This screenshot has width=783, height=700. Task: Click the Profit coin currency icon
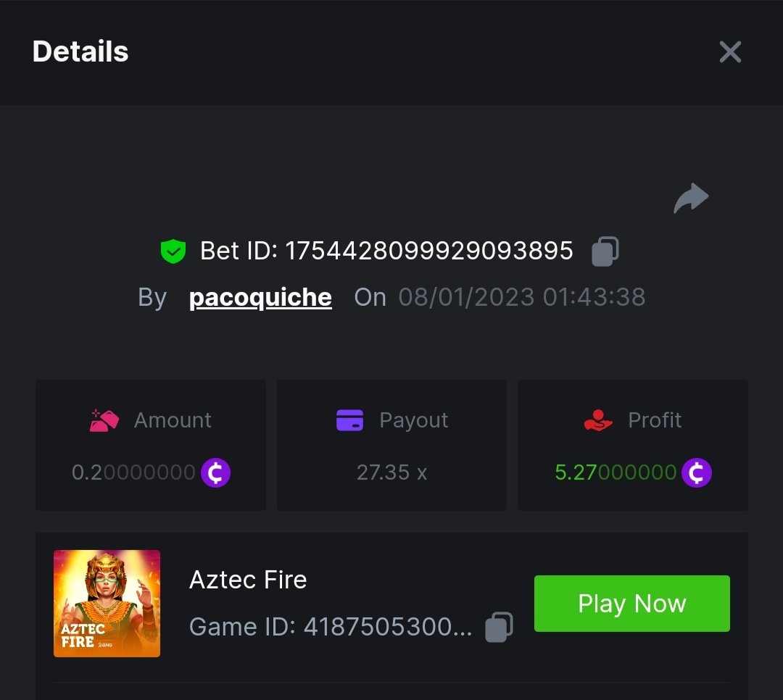pyautogui.click(x=697, y=473)
